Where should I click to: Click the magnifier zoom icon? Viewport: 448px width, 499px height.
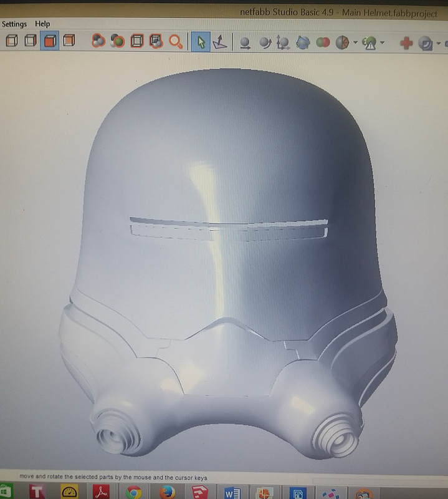click(176, 42)
